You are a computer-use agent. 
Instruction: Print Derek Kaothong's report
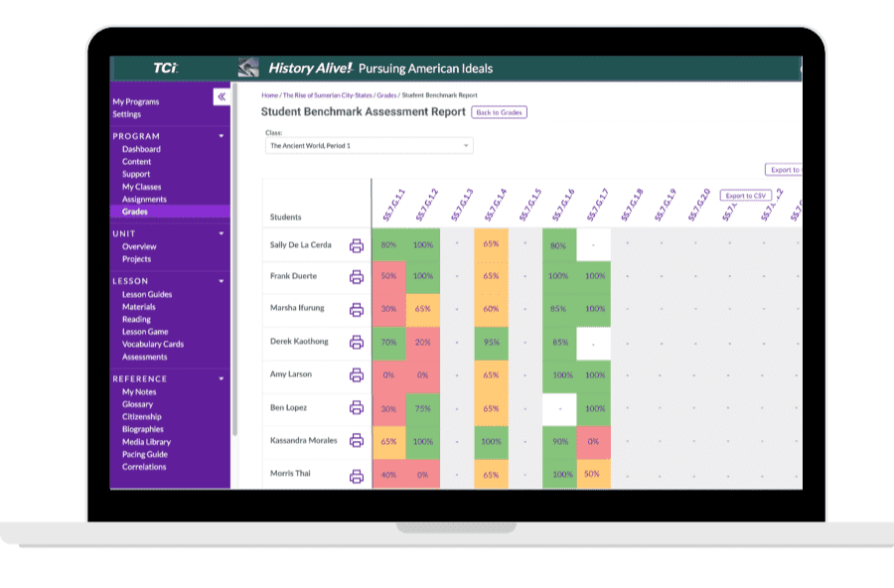[x=357, y=343]
